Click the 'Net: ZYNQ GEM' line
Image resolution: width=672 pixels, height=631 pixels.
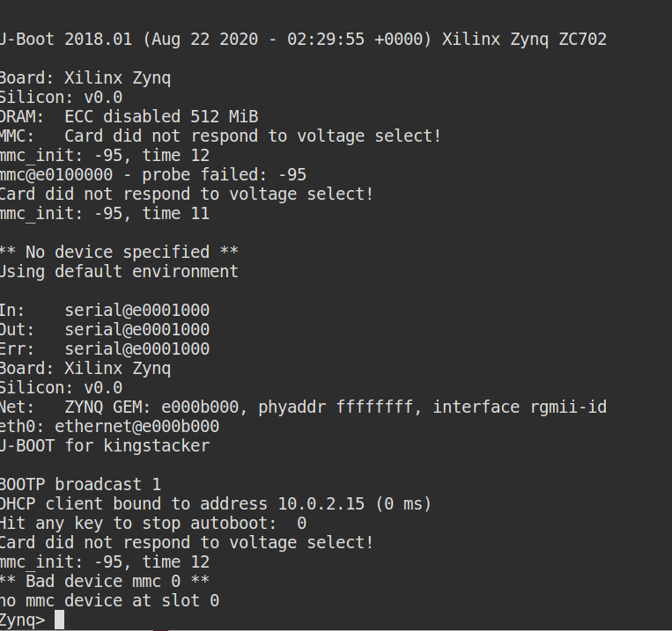coord(304,407)
